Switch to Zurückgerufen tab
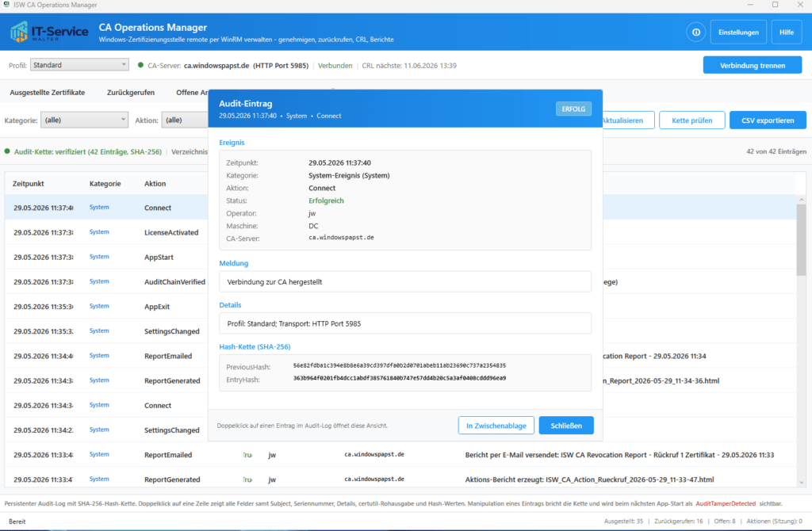Viewport: 812px width, 531px height. tap(131, 93)
